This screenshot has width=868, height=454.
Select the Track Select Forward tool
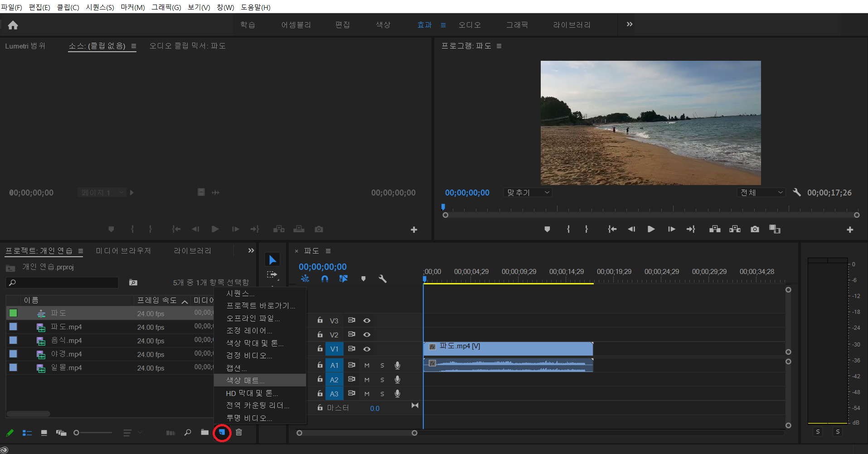tap(272, 274)
